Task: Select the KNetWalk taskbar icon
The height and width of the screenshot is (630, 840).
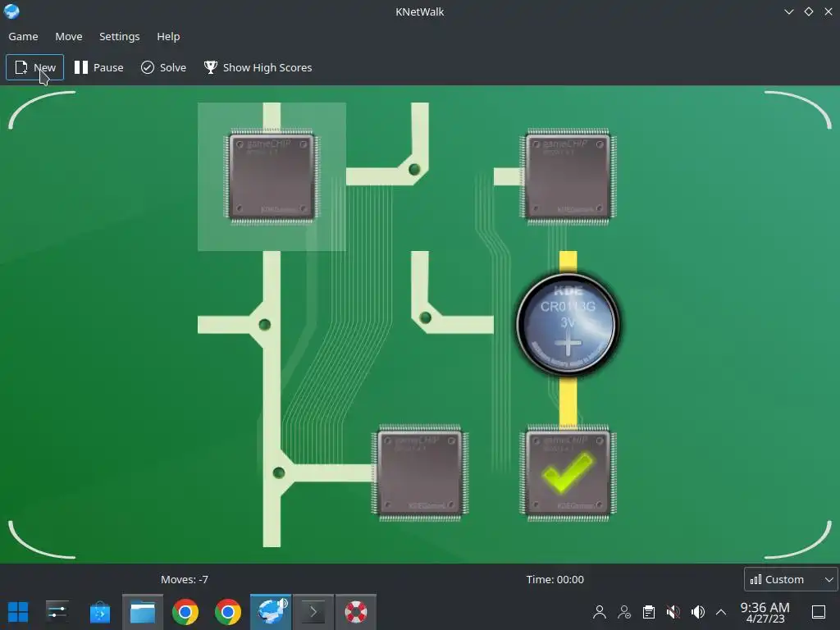Action: [x=271, y=612]
